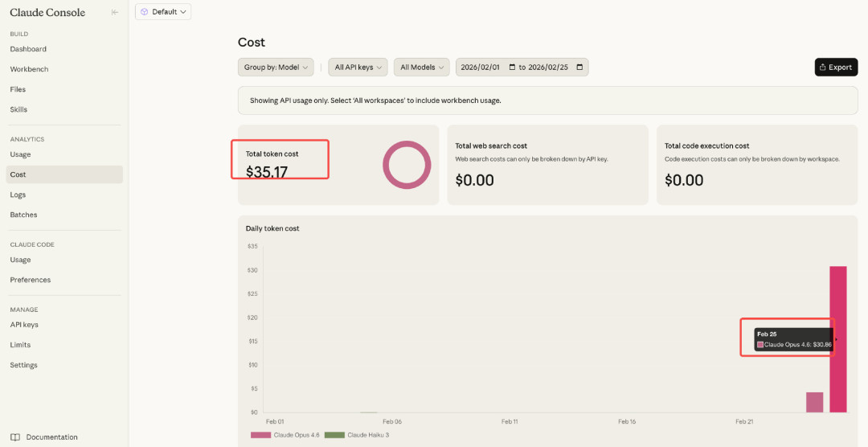868x447 pixels.
Task: Open the end date calendar picker icon
Action: (579, 67)
